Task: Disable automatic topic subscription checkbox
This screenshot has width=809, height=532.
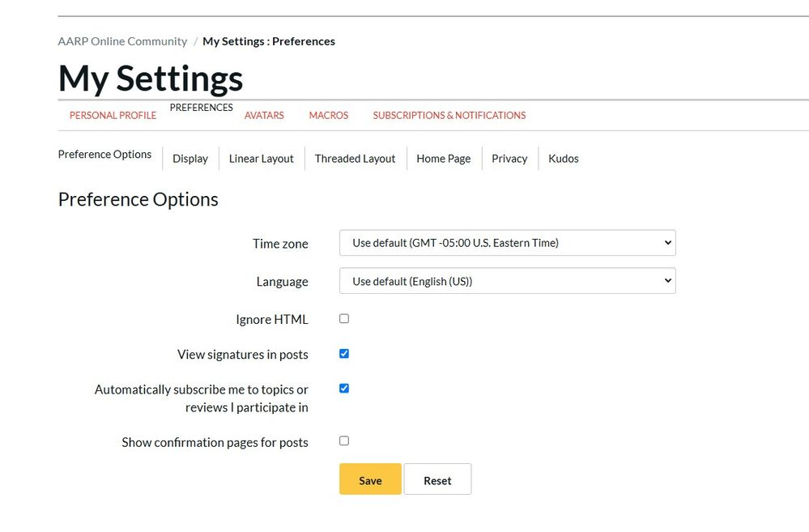Action: coord(344,389)
